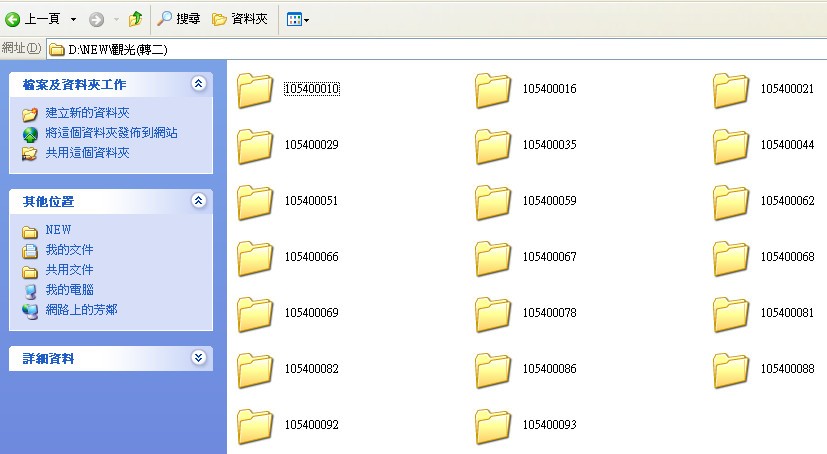Click the folder name text 105400092
The width and height of the screenshot is (827, 454).
(x=312, y=424)
